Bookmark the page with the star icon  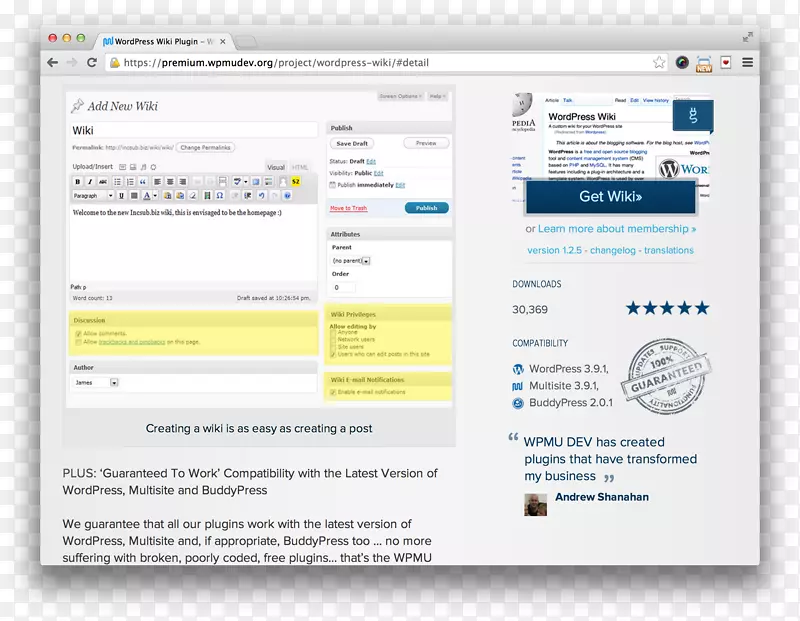(x=659, y=62)
